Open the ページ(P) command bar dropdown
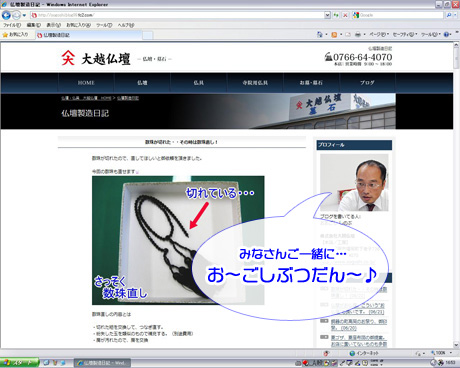 pyautogui.click(x=379, y=34)
